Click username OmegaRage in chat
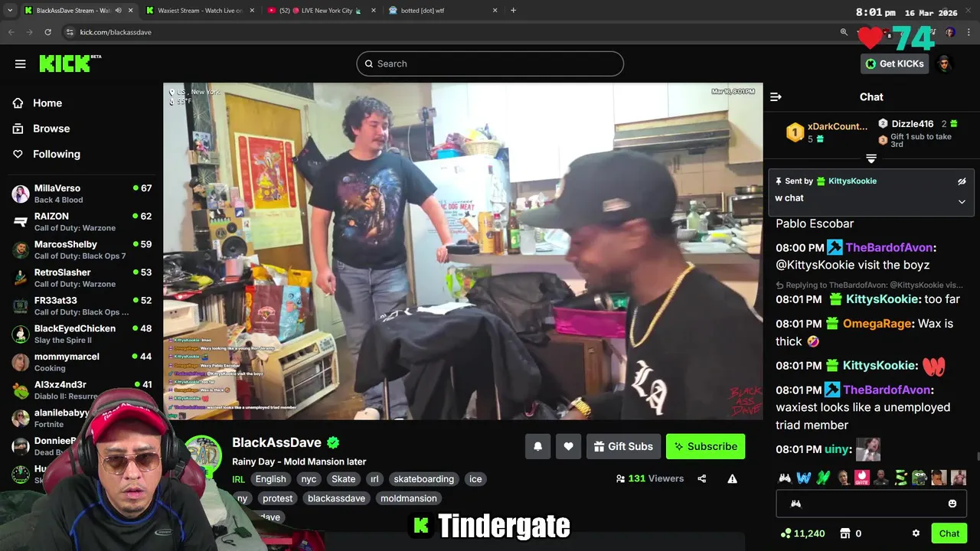This screenshot has height=551, width=980. 877,324
